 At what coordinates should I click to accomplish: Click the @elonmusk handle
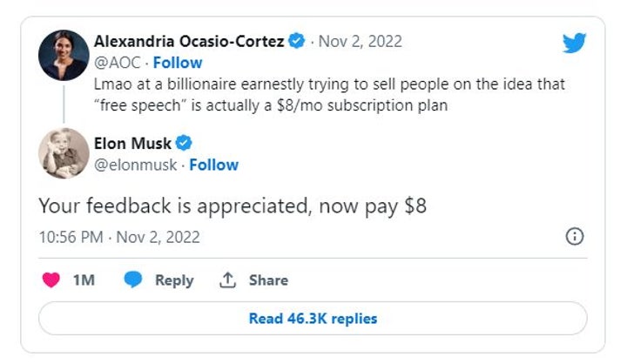(135, 165)
